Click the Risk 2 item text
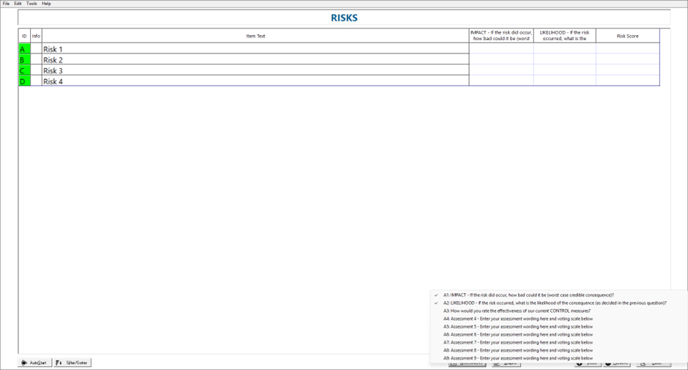This screenshot has width=688, height=370. (x=53, y=60)
